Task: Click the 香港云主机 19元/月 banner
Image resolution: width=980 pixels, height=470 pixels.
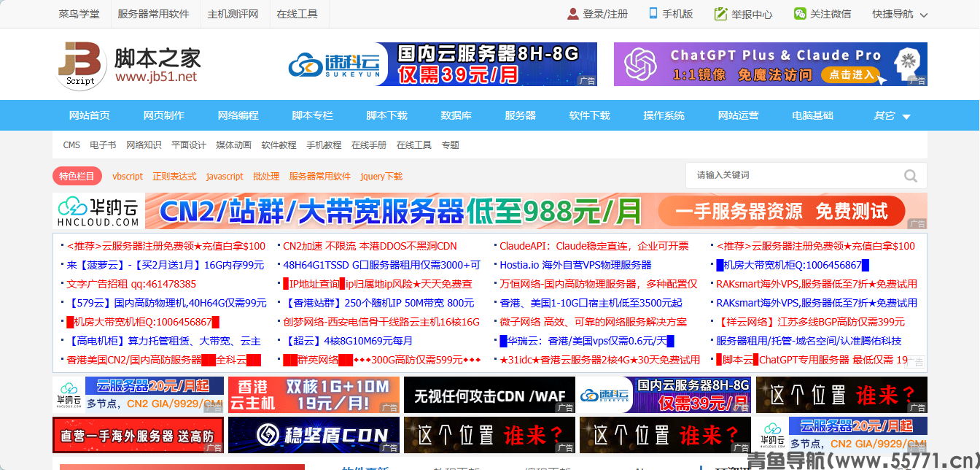Action: [314, 395]
